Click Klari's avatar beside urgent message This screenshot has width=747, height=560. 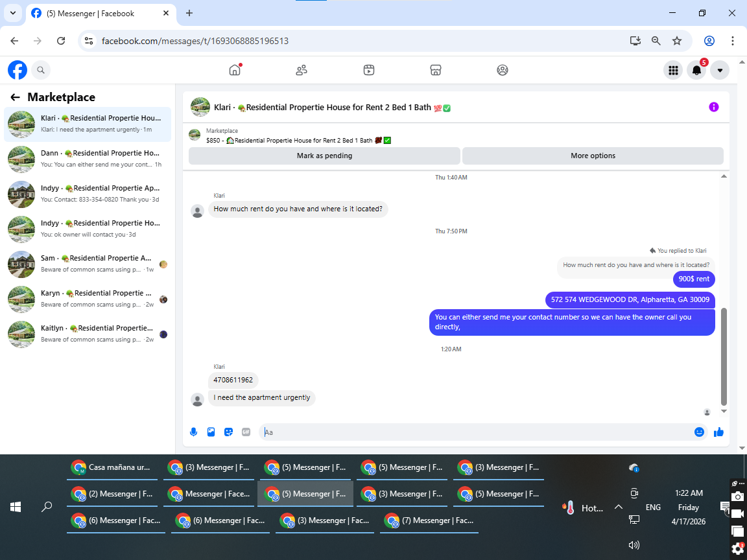coord(197,399)
